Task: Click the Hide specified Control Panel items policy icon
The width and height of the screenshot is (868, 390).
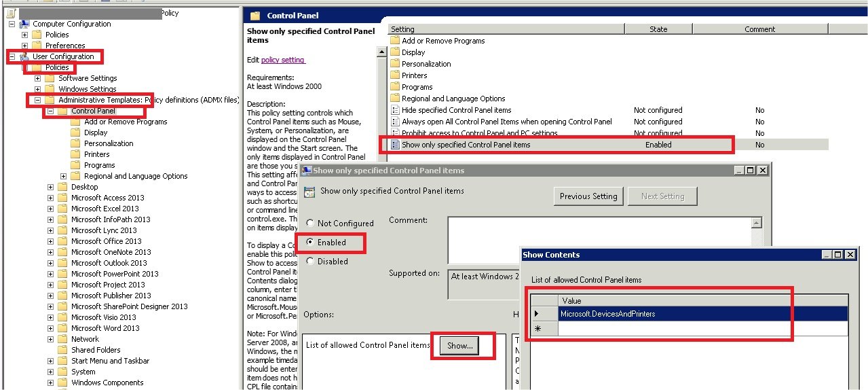Action: 396,110
